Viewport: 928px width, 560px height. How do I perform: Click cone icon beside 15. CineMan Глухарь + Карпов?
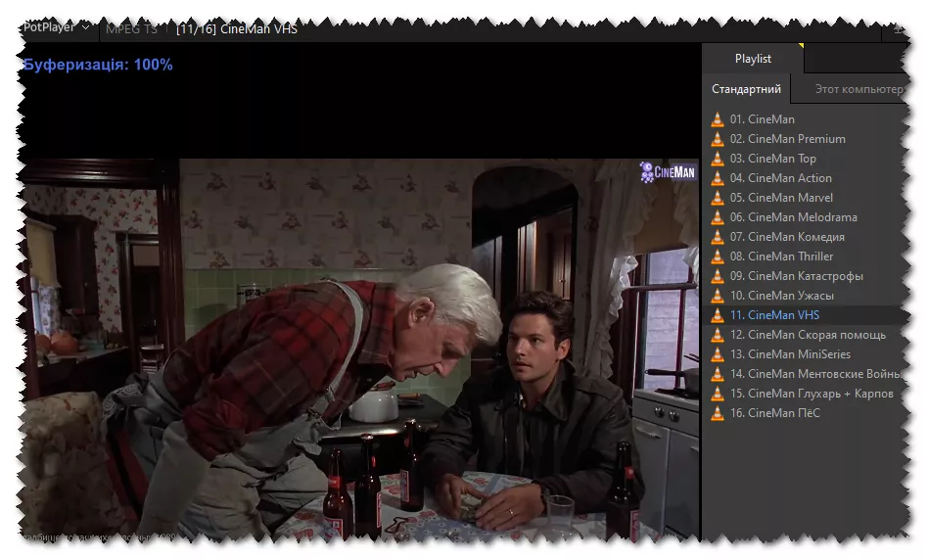coord(718,393)
